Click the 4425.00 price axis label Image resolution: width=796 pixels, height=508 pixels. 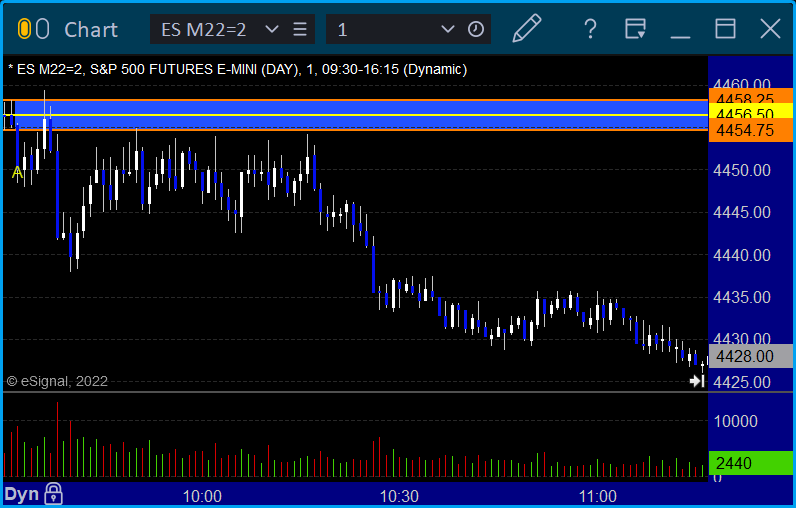pos(742,382)
